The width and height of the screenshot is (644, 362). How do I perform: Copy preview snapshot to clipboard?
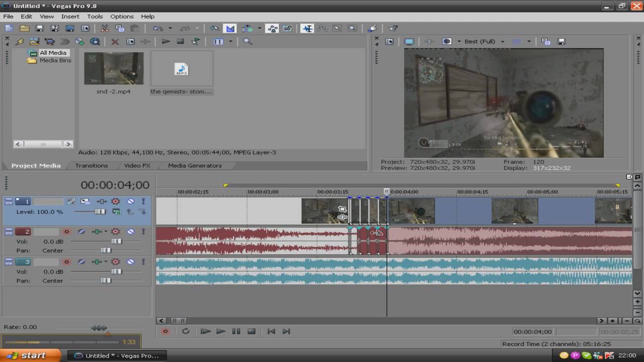[546, 42]
